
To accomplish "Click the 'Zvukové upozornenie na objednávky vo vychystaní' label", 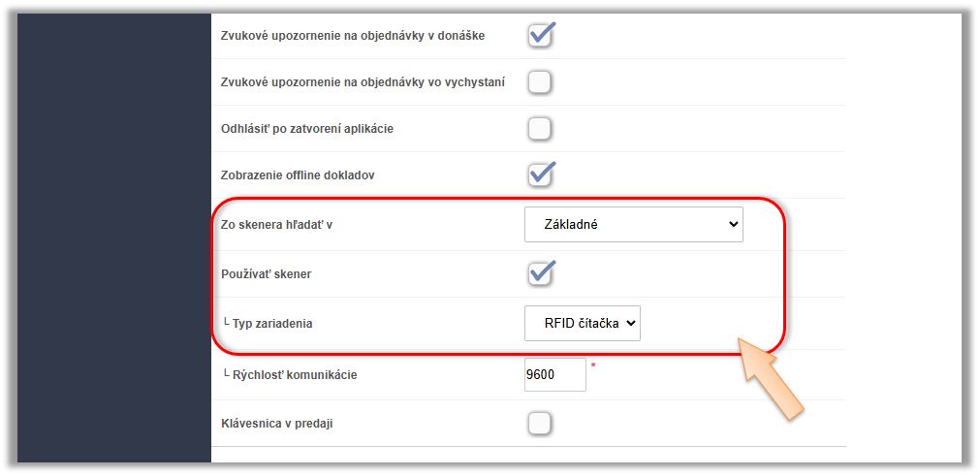I will [x=363, y=82].
